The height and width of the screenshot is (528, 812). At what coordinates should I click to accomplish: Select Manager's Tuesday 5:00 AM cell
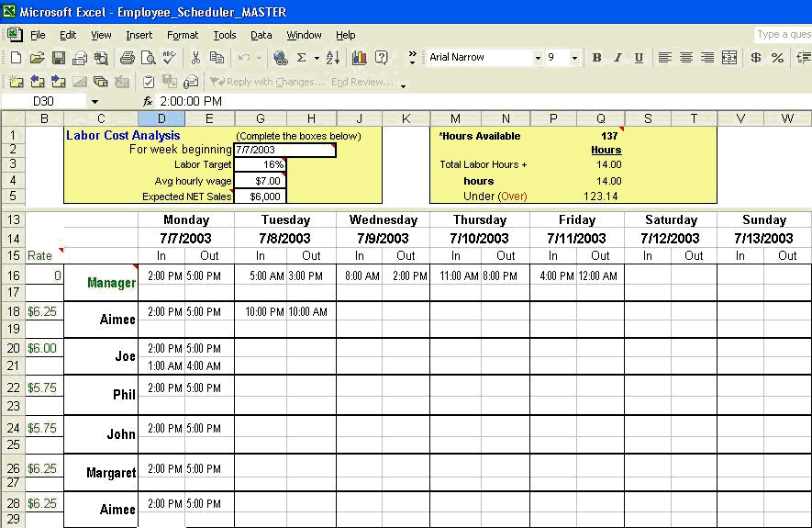click(261, 275)
